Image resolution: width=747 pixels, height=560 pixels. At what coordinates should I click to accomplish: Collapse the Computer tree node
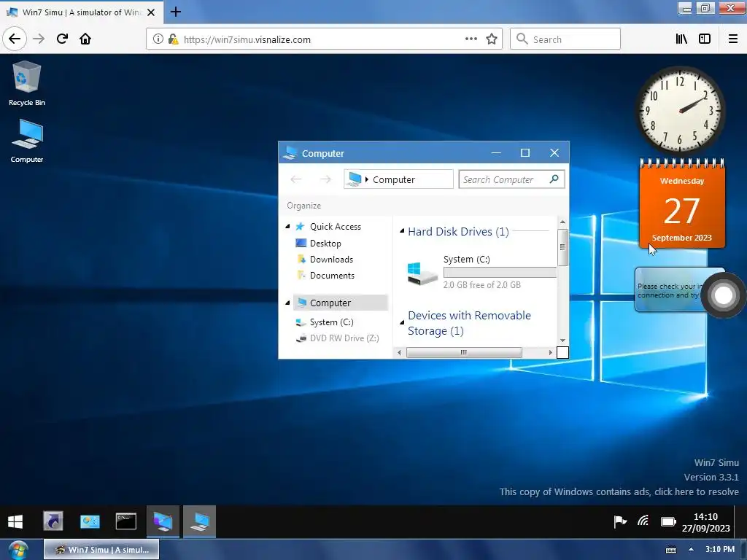coord(287,303)
